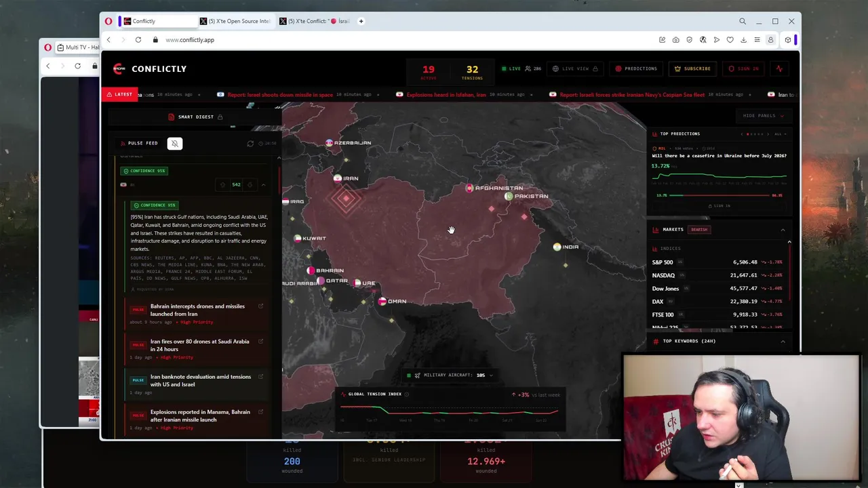Viewport: 868px width, 488px height.
Task: Downvote the Iran strikes digest
Action: coord(250,184)
